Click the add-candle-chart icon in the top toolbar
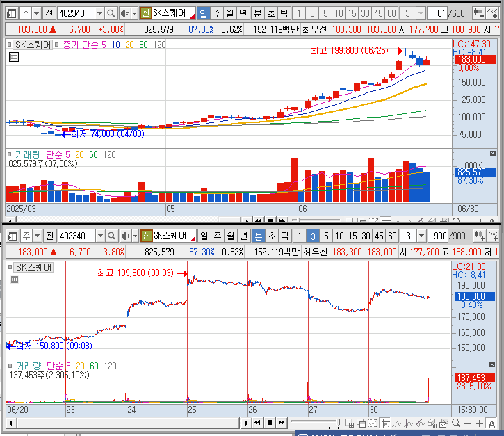504x436 pixels. [478, 13]
